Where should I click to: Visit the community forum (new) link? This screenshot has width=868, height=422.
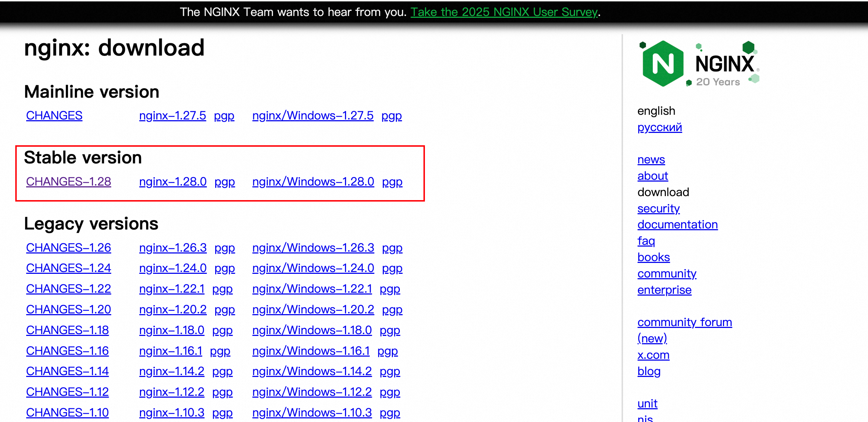coord(684,322)
